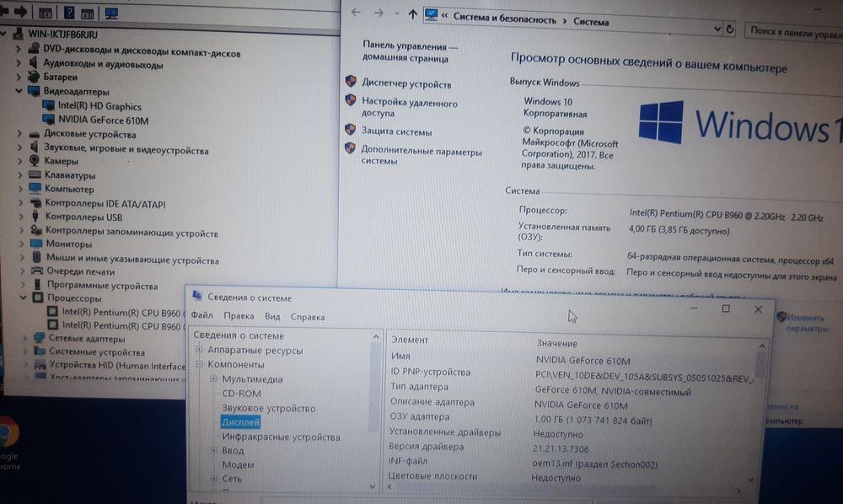The width and height of the screenshot is (843, 504).
Task: Click the shield icon beside Диспетчер устройств
Action: [351, 82]
